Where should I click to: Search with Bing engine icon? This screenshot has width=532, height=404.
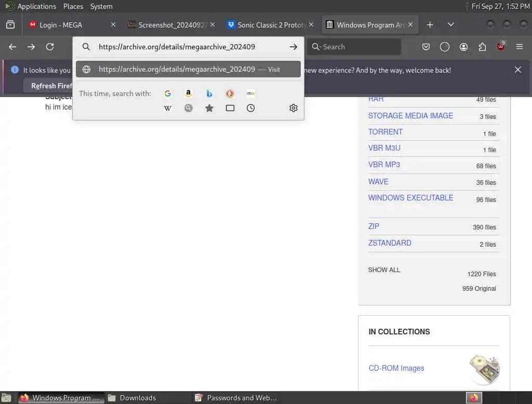tap(209, 93)
